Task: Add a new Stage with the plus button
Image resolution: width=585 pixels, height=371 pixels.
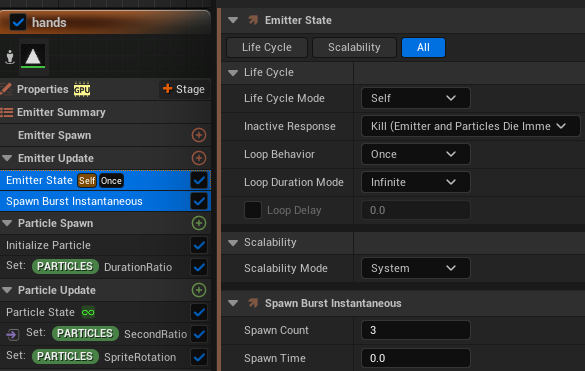Action: [x=184, y=89]
